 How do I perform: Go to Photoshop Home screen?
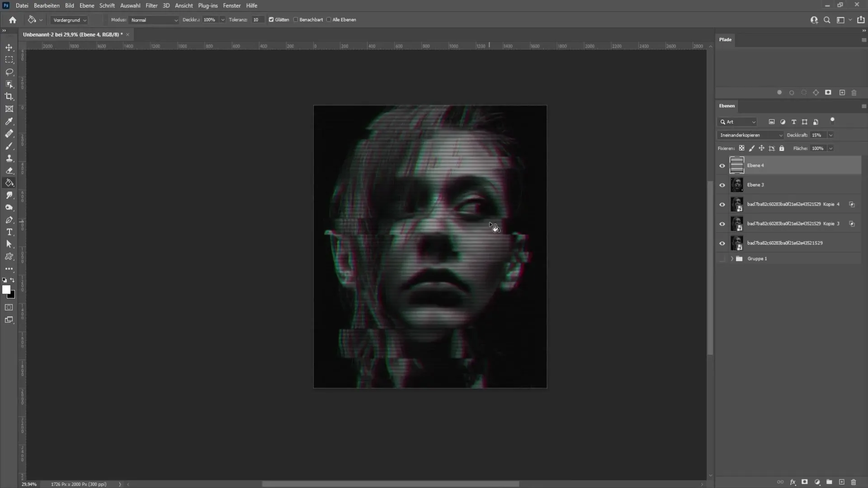tap(13, 20)
